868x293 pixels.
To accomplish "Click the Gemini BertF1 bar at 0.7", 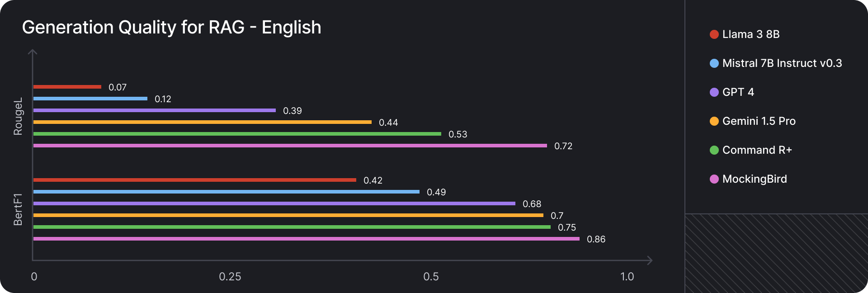I will click(x=288, y=215).
